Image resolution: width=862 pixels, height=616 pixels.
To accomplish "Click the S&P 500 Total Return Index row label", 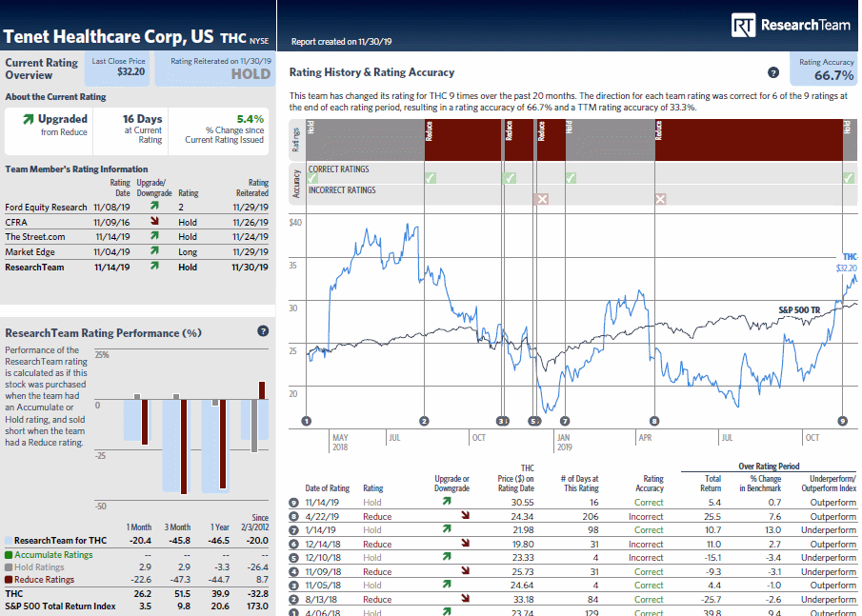I will (x=60, y=606).
